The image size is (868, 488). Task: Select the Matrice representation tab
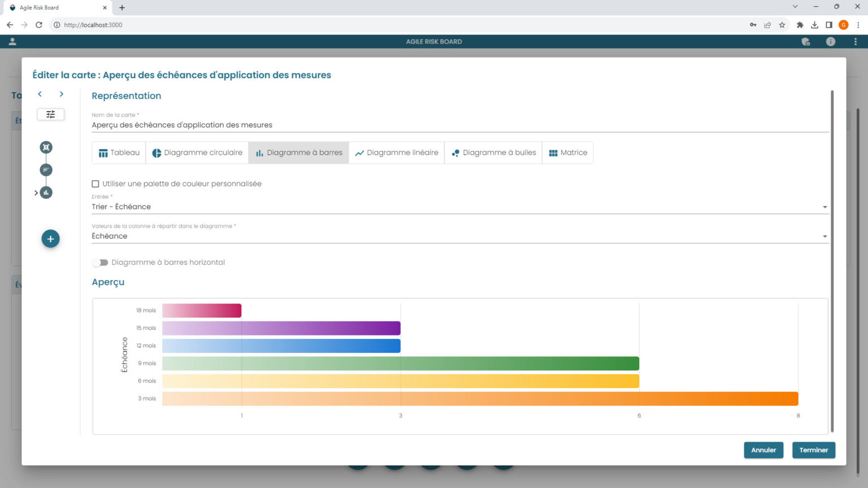[568, 153]
